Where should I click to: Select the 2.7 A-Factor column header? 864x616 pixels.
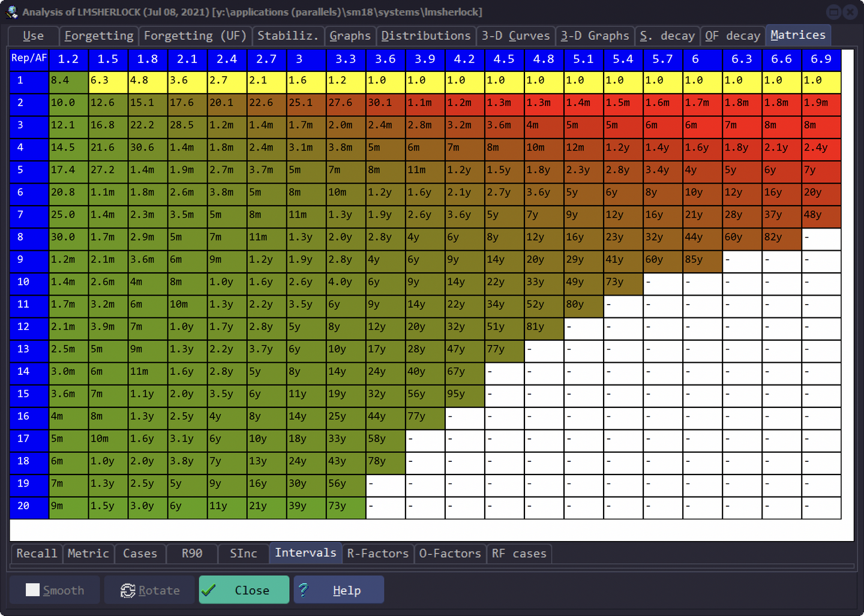(x=266, y=59)
